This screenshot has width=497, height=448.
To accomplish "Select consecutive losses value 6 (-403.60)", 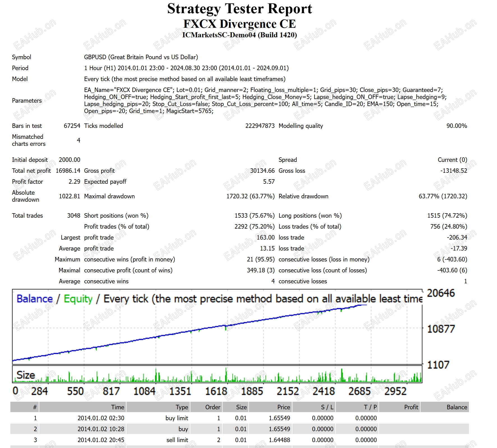I will click(452, 259).
